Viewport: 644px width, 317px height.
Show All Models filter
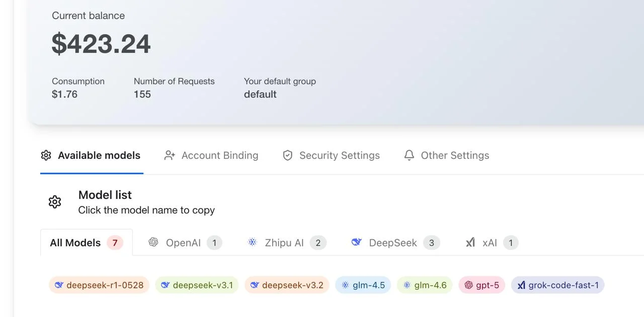point(75,243)
